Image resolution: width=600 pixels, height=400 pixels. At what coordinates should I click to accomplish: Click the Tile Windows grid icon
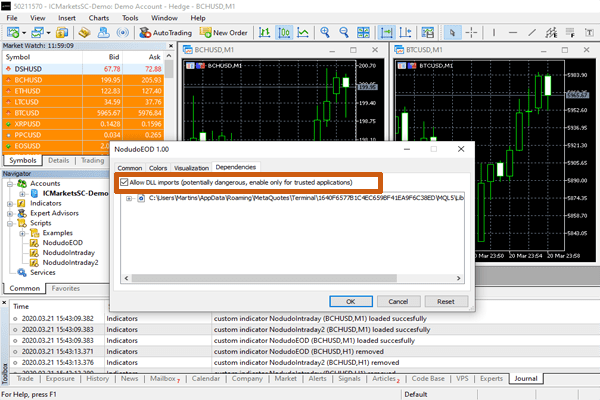click(x=363, y=33)
